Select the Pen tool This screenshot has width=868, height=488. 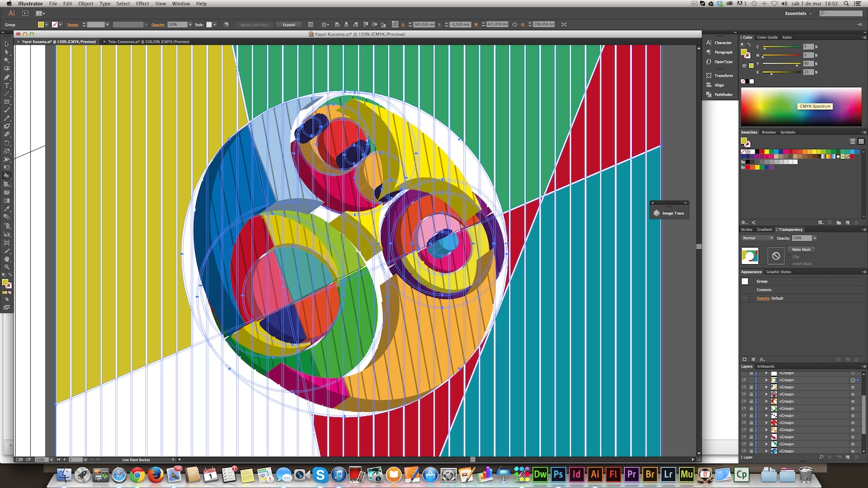click(x=7, y=77)
